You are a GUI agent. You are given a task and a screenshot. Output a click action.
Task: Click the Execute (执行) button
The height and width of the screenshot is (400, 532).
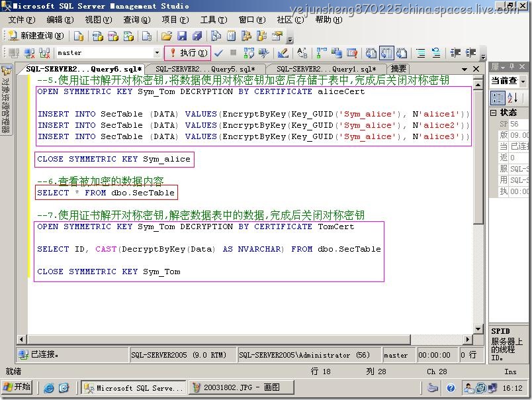pos(188,53)
